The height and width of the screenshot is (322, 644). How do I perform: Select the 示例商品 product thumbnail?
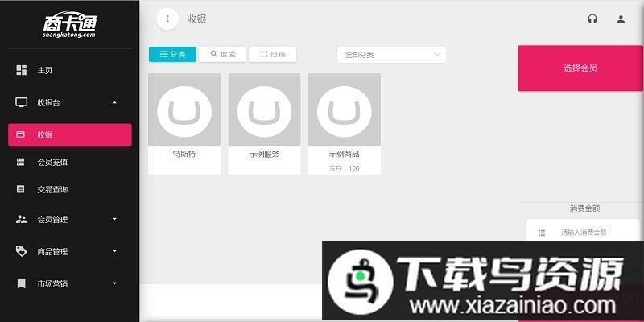point(345,109)
